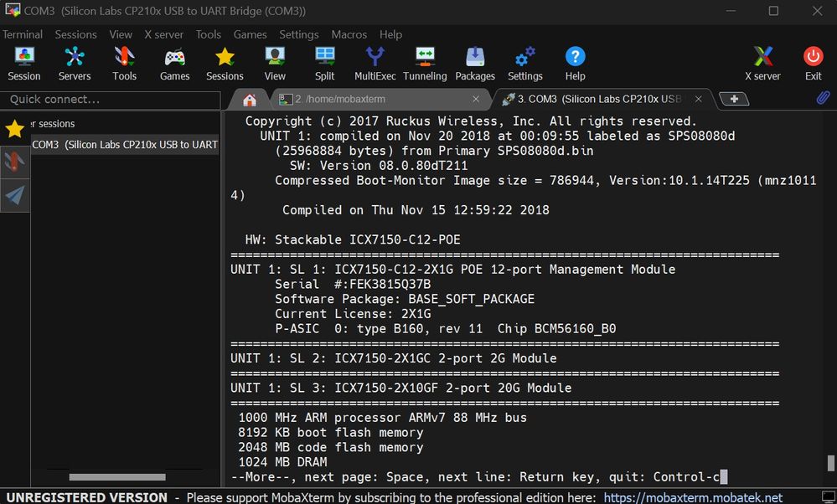Viewport: 837px width, 504px height.
Task: Click 'Software Package: BASE_SOFT_PACKAGE' line
Action: coord(405,299)
